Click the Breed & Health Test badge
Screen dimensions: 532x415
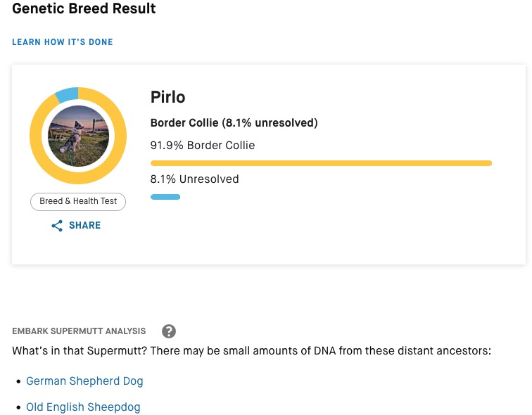(x=78, y=202)
